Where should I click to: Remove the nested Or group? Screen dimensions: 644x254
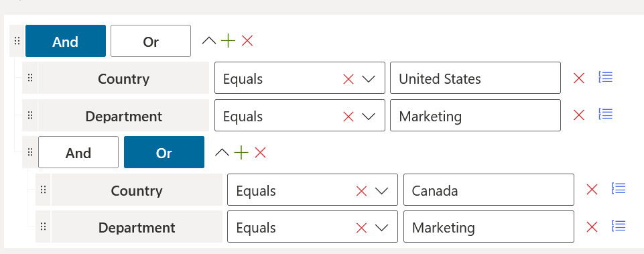pyautogui.click(x=261, y=153)
